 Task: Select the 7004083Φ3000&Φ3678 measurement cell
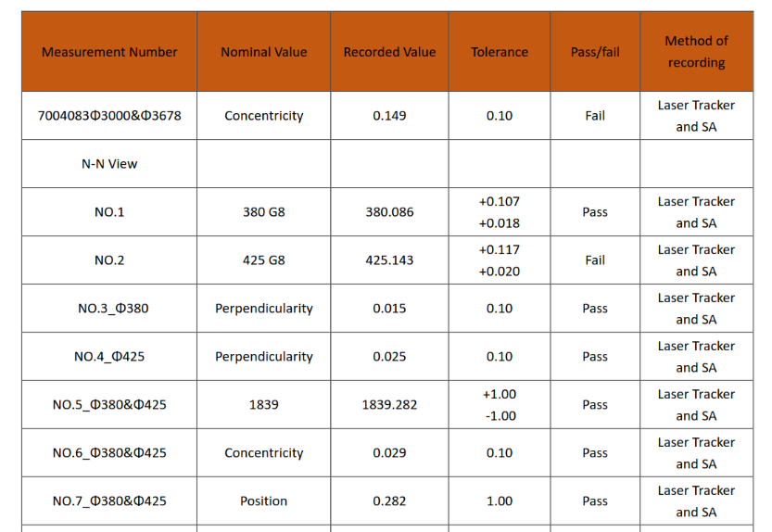point(109,116)
